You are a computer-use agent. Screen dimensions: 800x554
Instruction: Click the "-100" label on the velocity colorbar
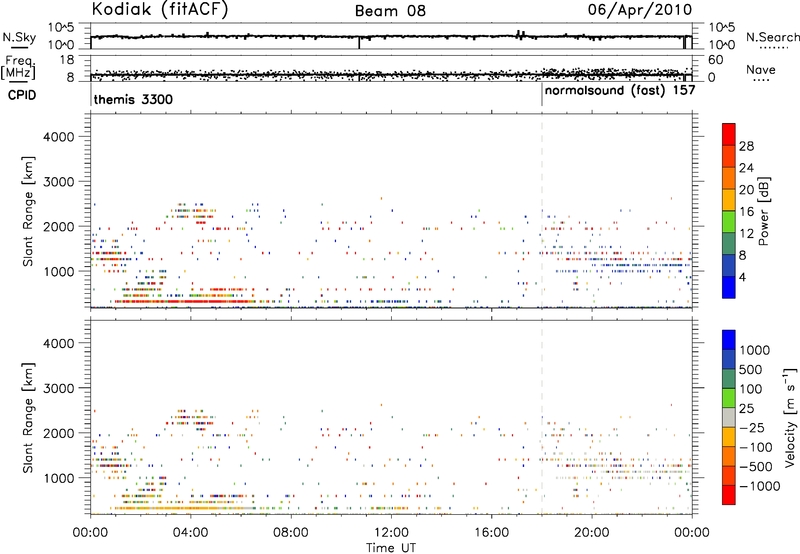(755, 447)
